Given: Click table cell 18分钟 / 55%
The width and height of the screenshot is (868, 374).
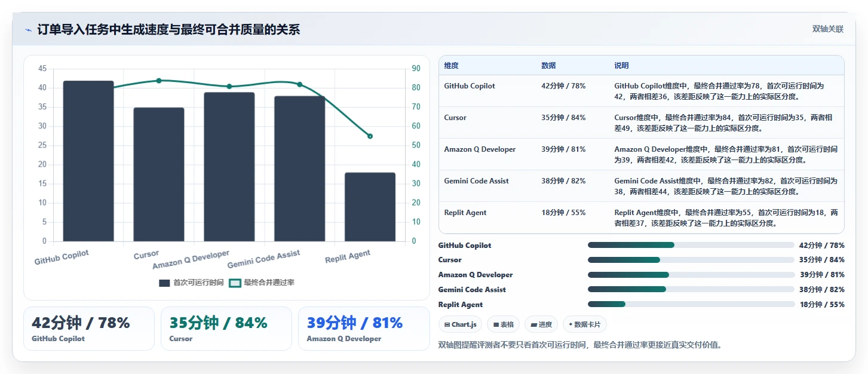Looking at the screenshot, I should [x=563, y=213].
